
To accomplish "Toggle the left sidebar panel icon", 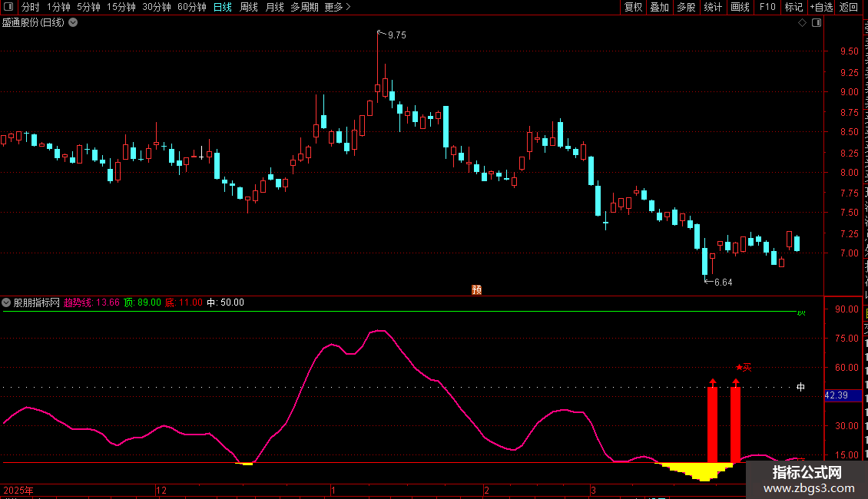I will [x=9, y=8].
